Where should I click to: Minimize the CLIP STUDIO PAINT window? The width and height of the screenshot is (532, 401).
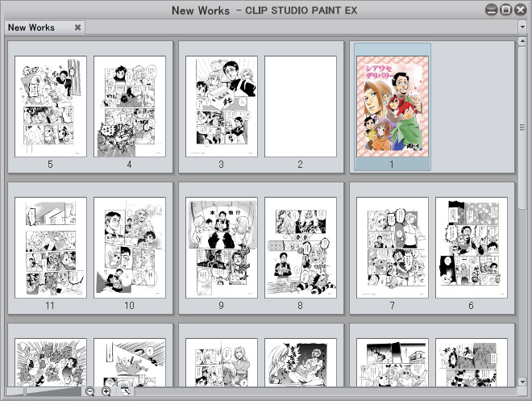(492, 10)
